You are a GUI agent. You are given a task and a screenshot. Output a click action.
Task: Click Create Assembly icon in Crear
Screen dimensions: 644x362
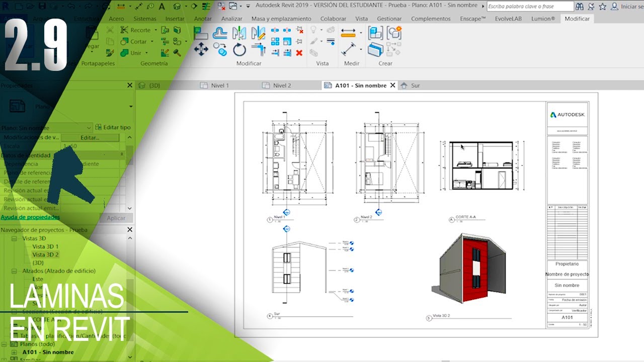375,33
